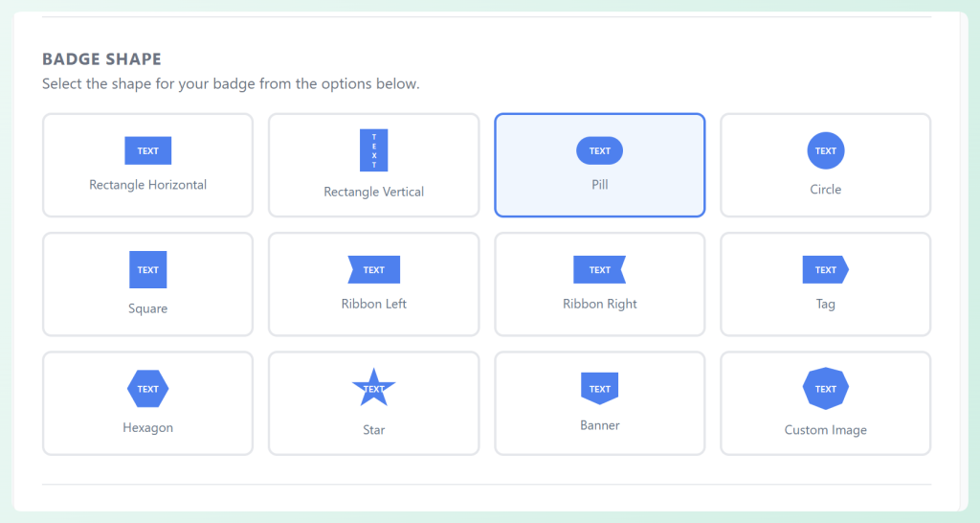Click the vertical rectangle TEXT badge icon
The height and width of the screenshot is (523, 980).
point(373,150)
